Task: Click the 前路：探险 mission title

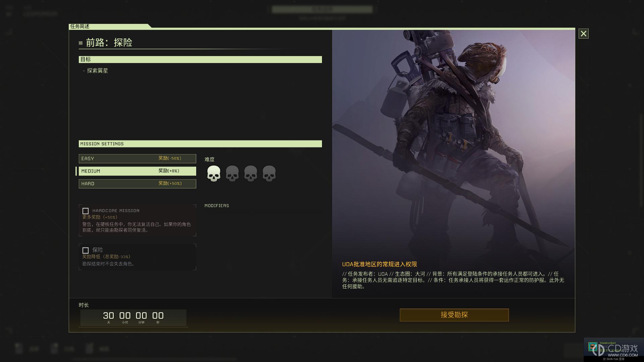Action: click(x=109, y=43)
